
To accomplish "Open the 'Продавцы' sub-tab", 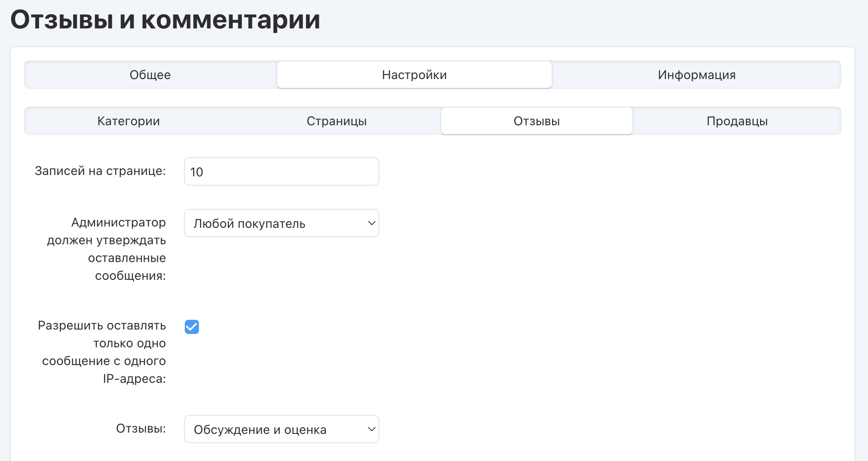I will 737,121.
